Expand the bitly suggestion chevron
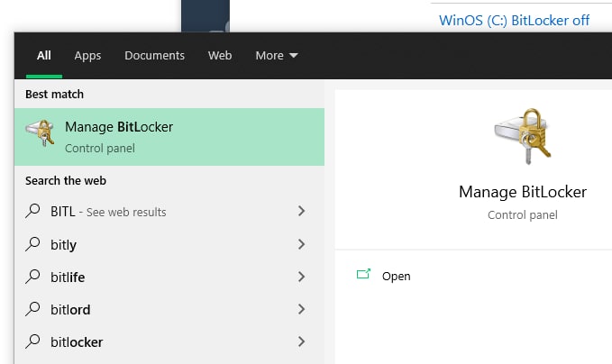This screenshot has width=612, height=364. click(301, 244)
